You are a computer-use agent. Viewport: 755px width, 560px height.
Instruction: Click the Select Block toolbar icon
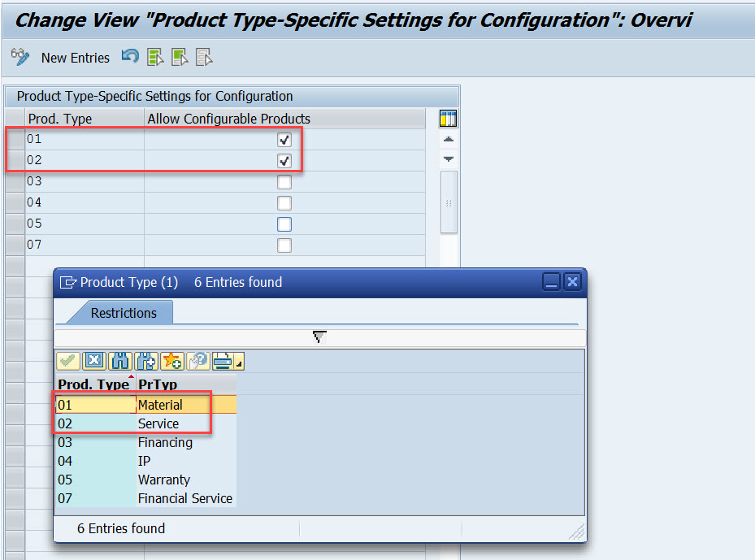coord(179,57)
